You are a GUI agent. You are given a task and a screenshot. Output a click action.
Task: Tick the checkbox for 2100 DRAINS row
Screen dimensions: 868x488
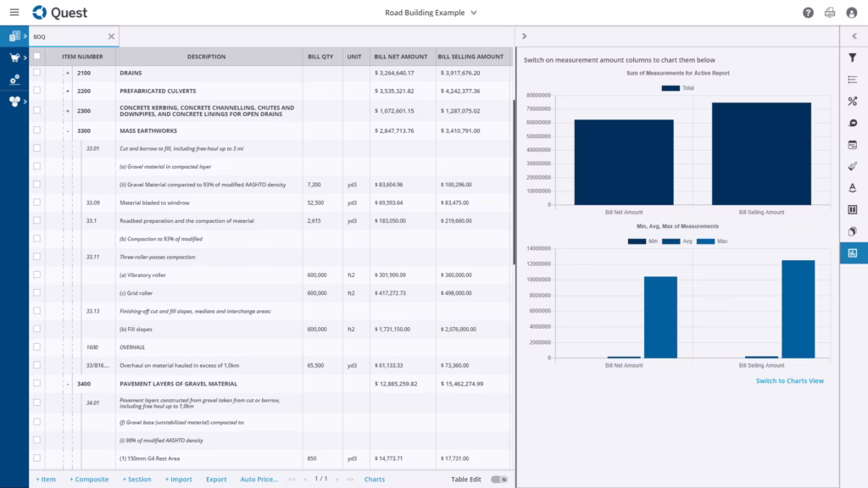point(37,73)
